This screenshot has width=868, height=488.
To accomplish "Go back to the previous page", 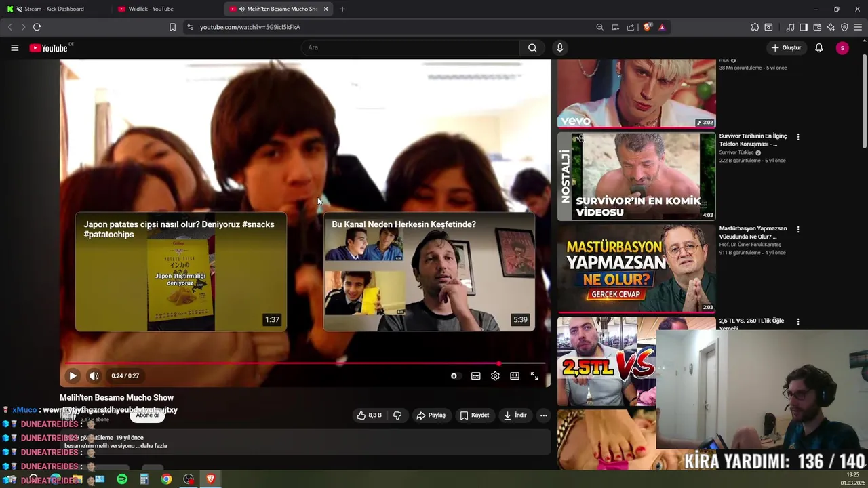I will 9,27.
